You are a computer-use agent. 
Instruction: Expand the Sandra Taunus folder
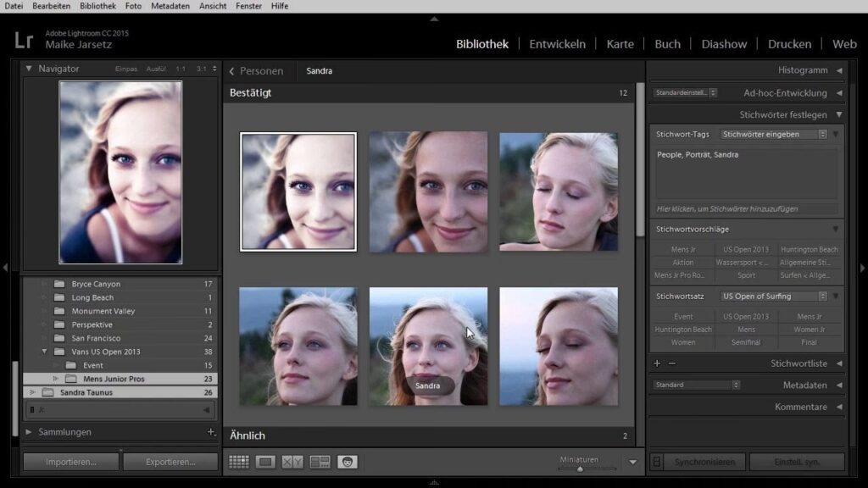pyautogui.click(x=32, y=392)
